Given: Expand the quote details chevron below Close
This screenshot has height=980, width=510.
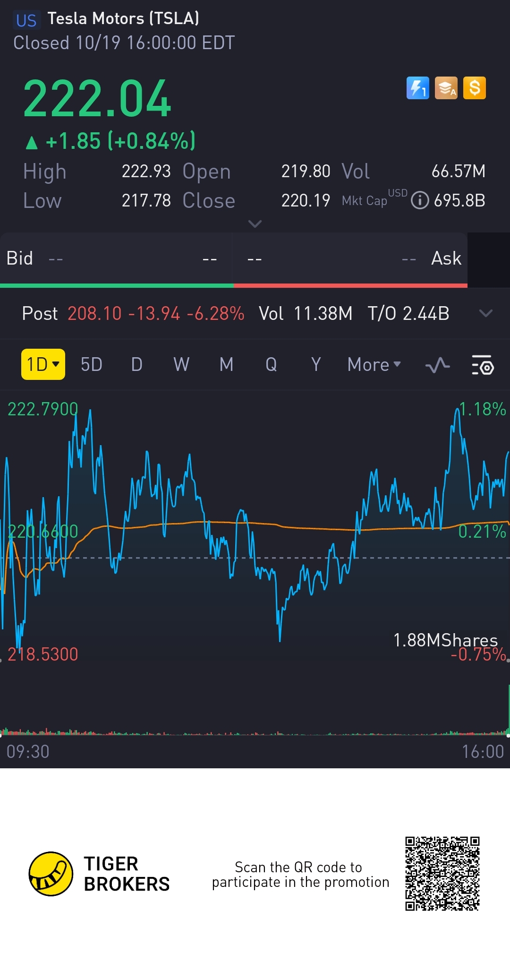Looking at the screenshot, I should coord(255,224).
